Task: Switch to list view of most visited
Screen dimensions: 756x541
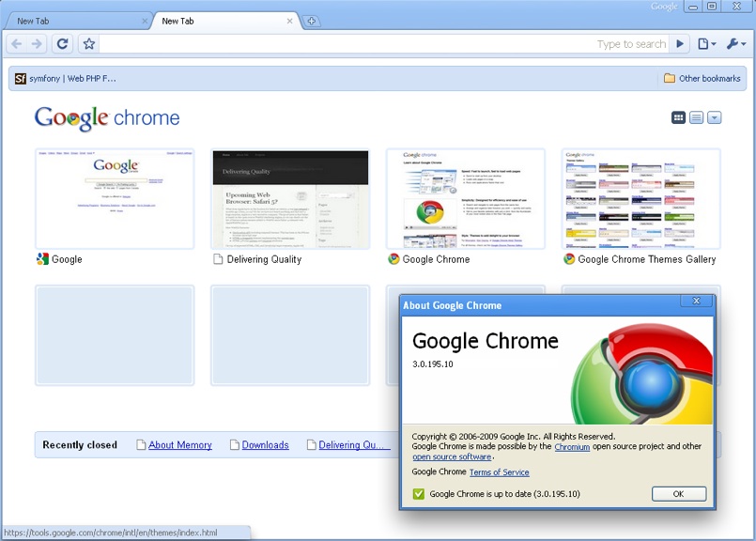Action: (x=696, y=117)
